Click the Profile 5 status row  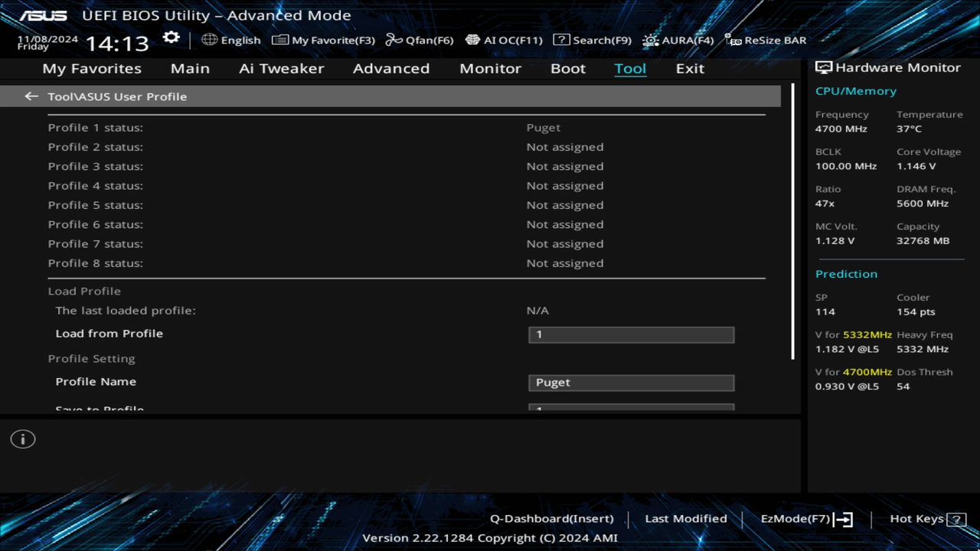point(407,205)
